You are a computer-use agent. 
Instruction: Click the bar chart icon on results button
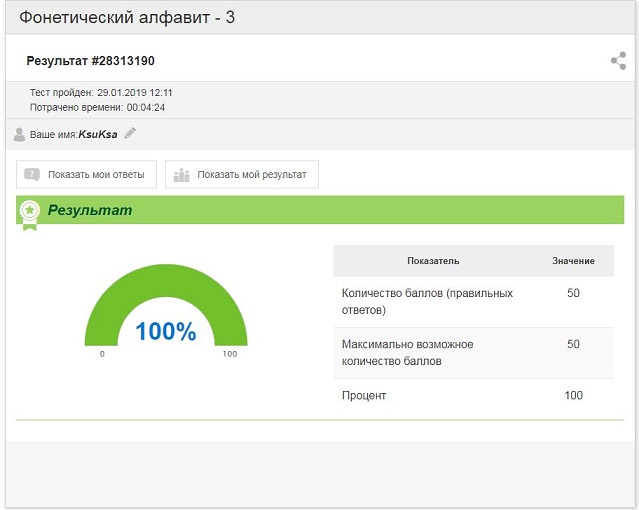(x=181, y=175)
